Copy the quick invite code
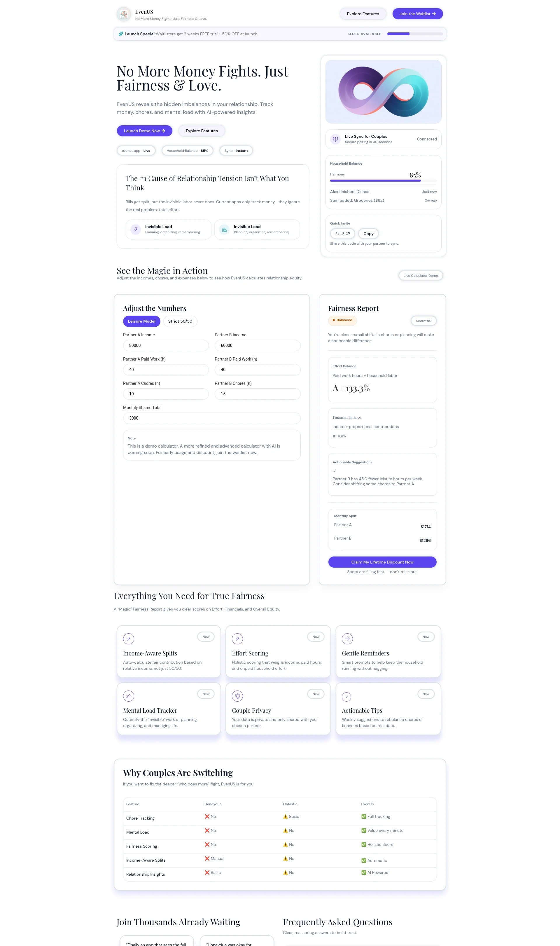 [368, 234]
